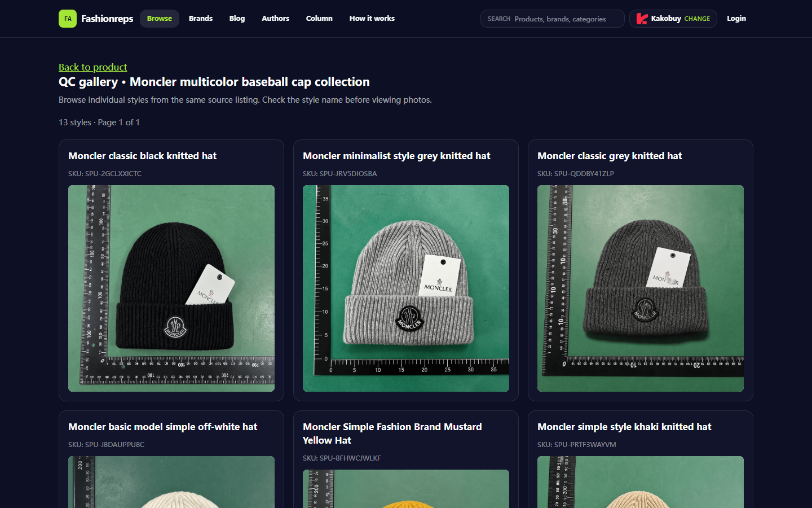
Task: View the Mustard Yellow Hat photo
Action: coord(406,489)
